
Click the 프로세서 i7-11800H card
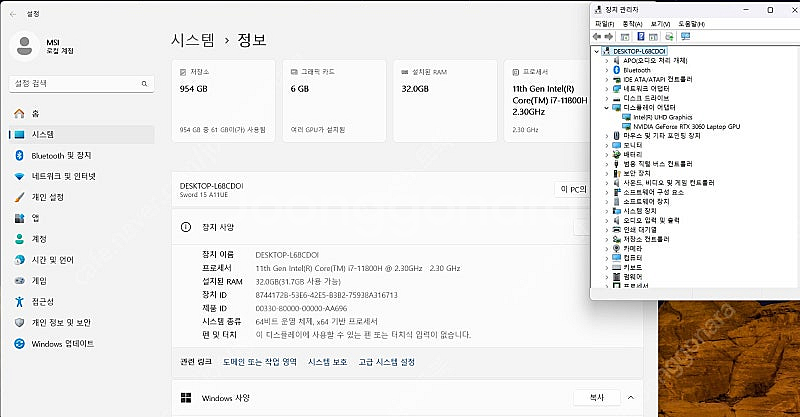547,101
